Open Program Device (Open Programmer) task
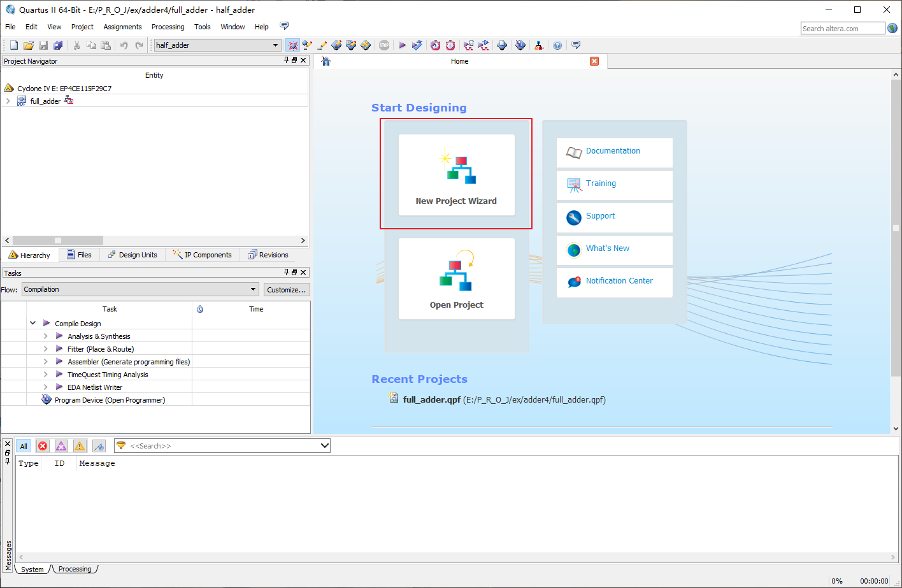The width and height of the screenshot is (902, 588). [110, 400]
